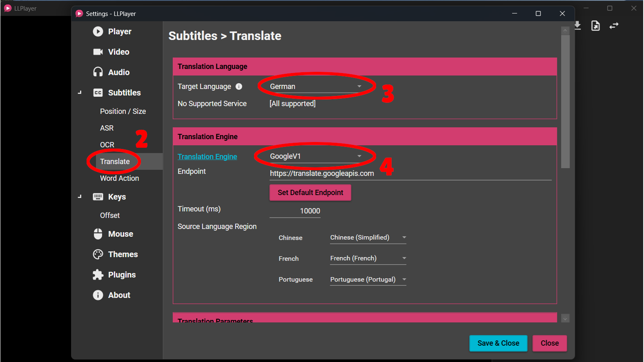Open the About settings section
644x362 pixels.
pyautogui.click(x=119, y=295)
